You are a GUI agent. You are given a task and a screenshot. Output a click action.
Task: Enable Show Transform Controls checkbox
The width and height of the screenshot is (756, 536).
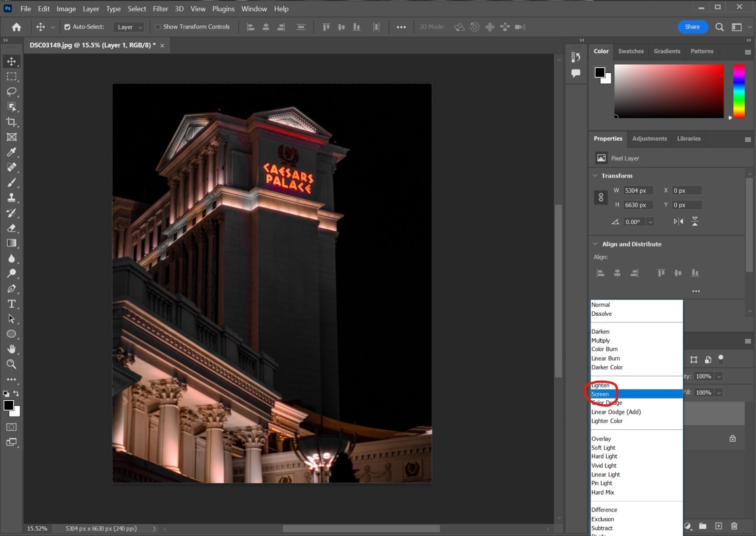158,27
